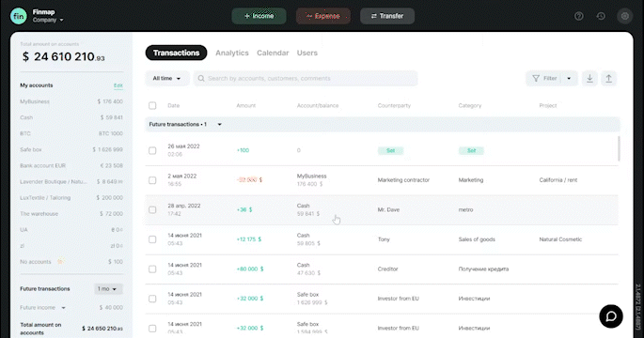644x338 pixels.
Task: Switch to the Transactions tab
Action: pos(176,53)
